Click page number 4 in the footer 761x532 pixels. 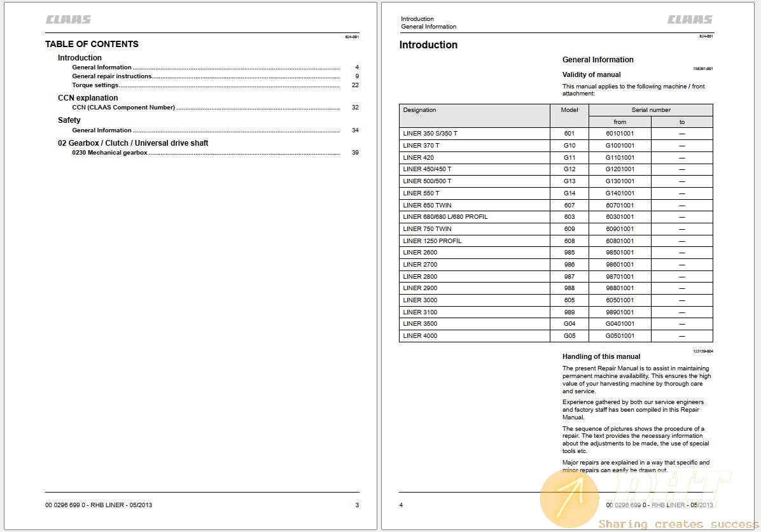[401, 505]
